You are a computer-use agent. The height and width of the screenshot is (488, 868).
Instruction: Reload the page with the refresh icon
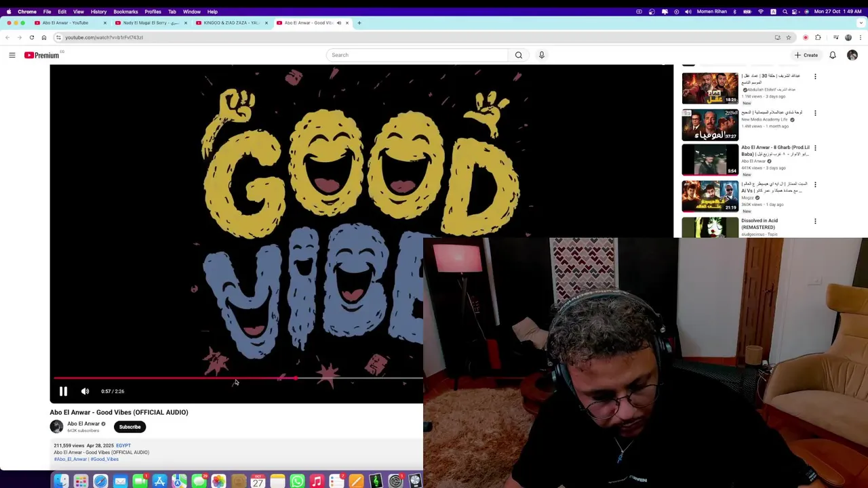point(32,37)
